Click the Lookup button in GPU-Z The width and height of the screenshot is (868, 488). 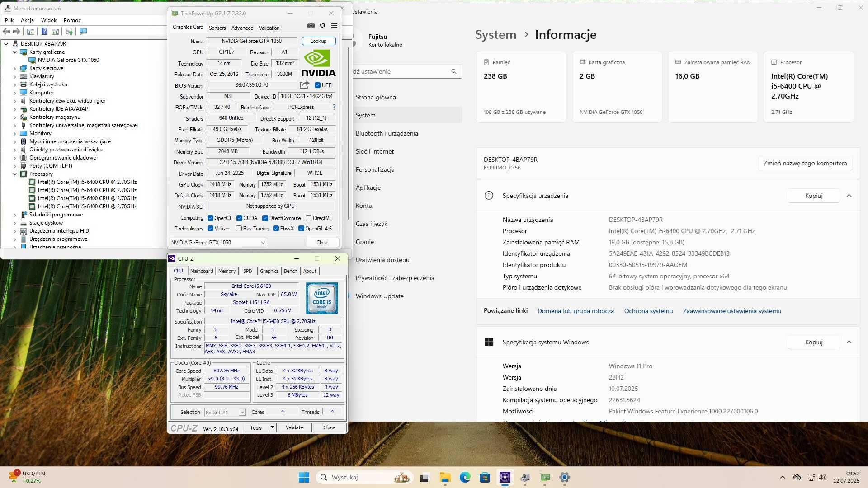click(x=319, y=41)
